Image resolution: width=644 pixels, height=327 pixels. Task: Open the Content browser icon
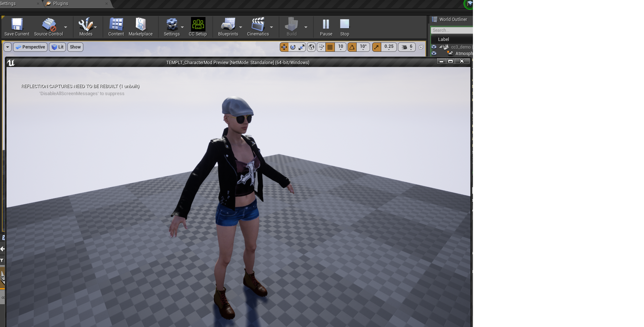coord(116,27)
